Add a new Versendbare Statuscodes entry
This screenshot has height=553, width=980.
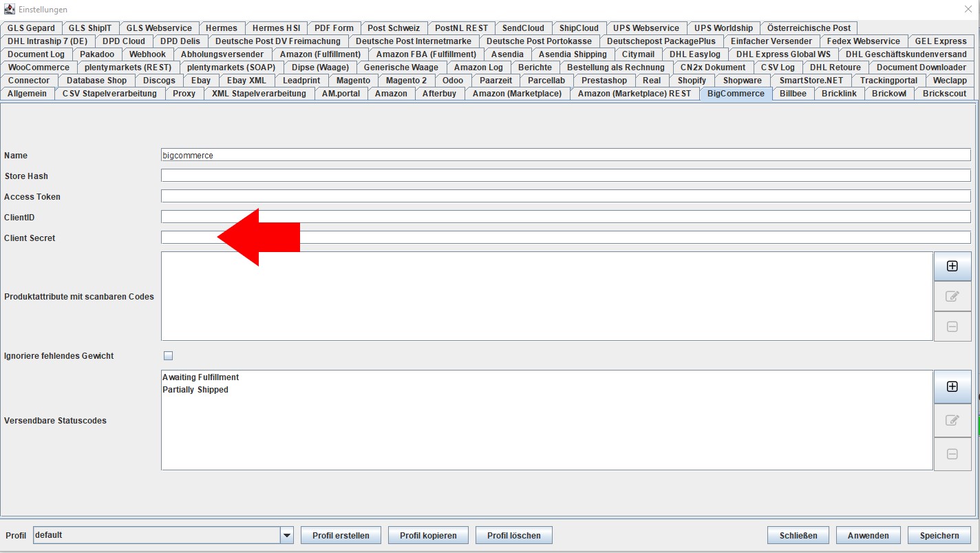point(952,386)
